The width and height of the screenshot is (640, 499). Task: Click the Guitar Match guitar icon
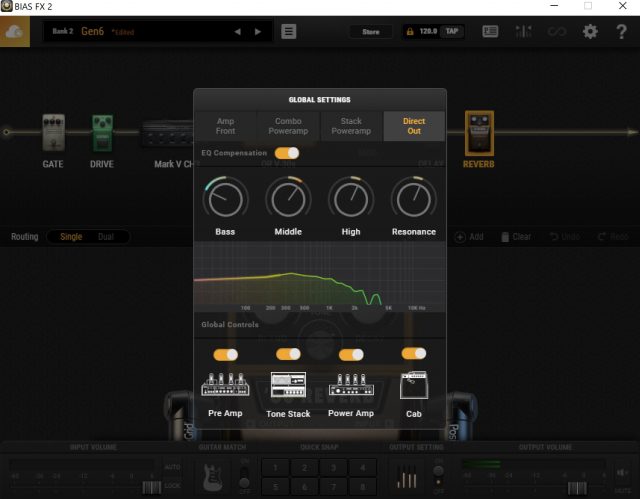(213, 477)
